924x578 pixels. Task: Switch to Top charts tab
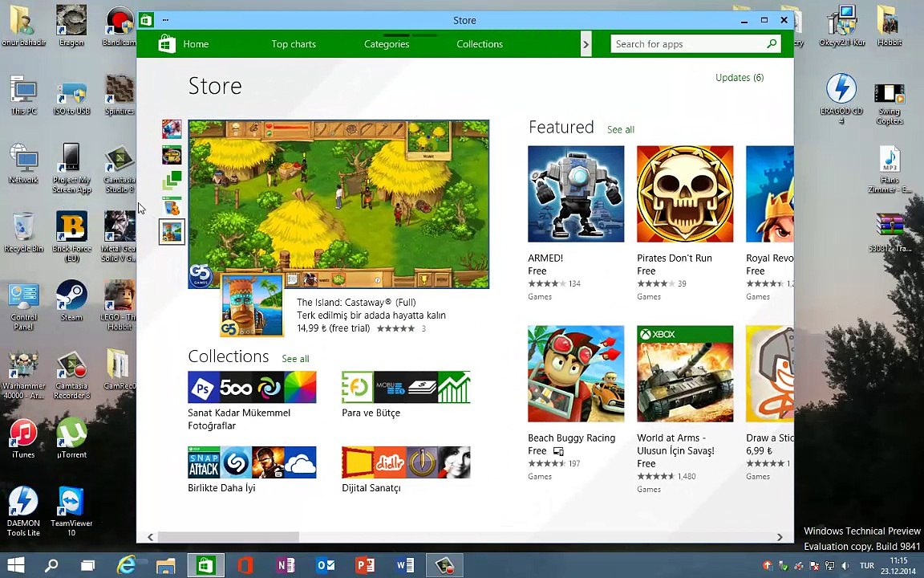pyautogui.click(x=294, y=44)
